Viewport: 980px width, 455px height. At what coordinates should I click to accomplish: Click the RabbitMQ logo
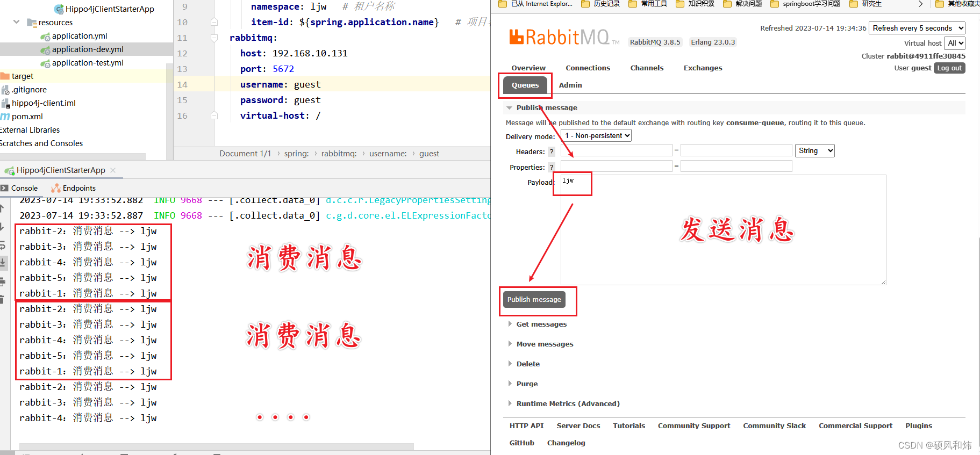point(564,37)
